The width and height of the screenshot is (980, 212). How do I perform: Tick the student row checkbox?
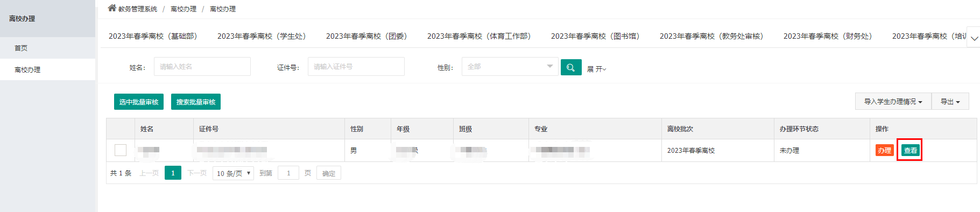121,150
